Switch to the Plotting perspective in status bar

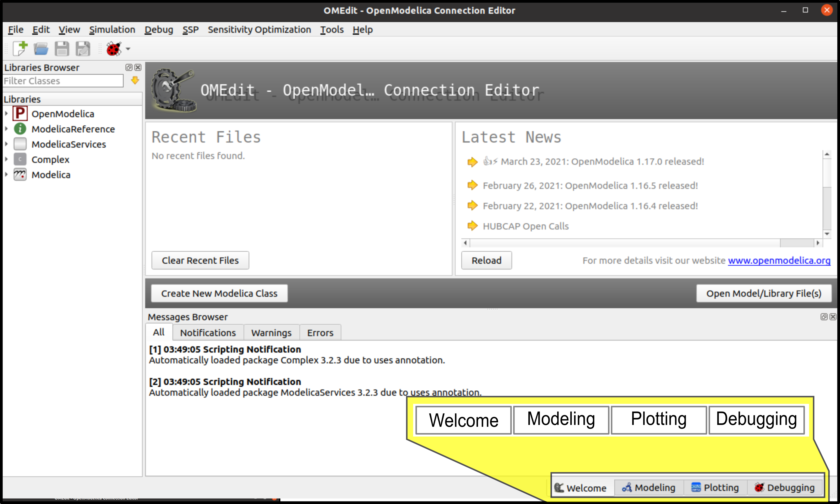click(715, 488)
